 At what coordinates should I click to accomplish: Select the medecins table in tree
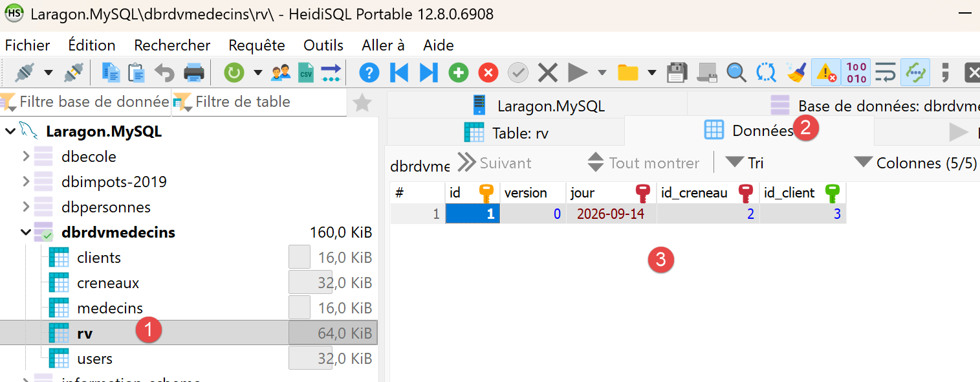(110, 308)
